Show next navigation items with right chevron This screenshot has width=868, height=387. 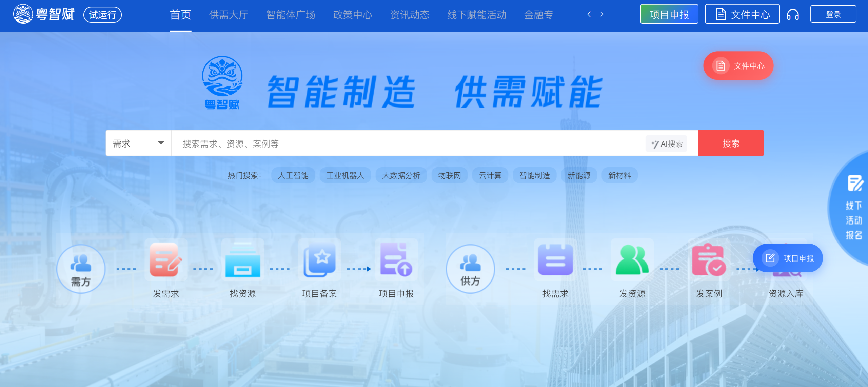click(602, 14)
